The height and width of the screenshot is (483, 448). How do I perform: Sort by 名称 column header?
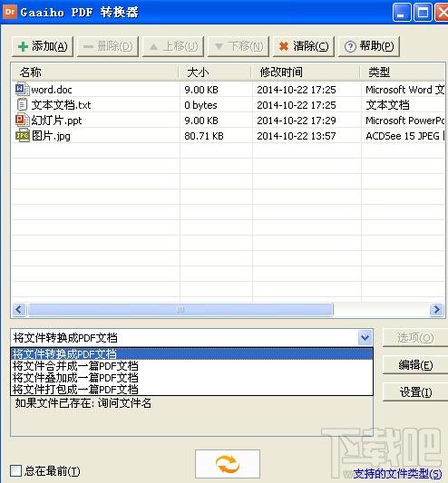95,72
